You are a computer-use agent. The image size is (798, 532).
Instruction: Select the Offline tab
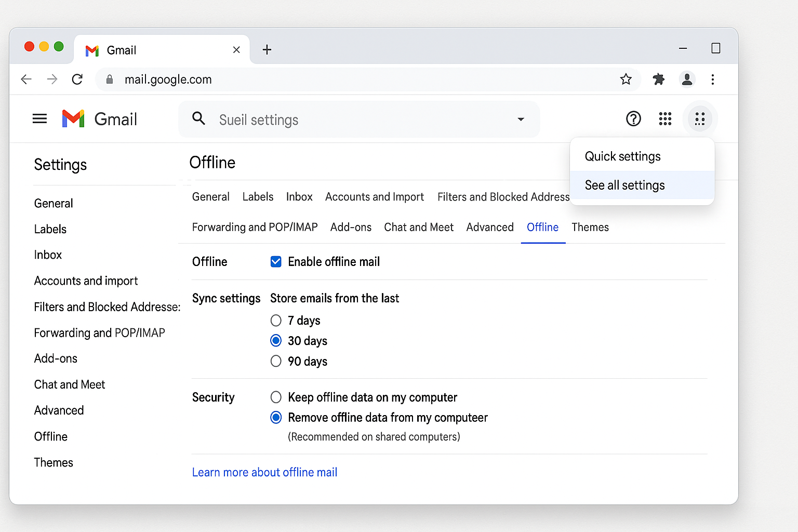(542, 227)
